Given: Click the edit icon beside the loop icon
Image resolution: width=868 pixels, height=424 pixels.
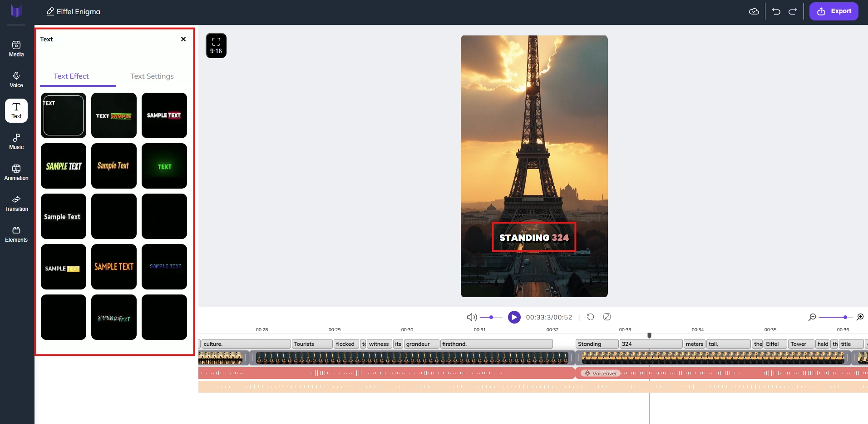Looking at the screenshot, I should pyautogui.click(x=607, y=317).
